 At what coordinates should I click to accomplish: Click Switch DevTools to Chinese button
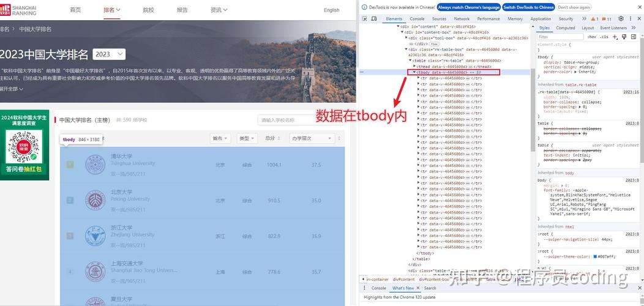(528, 7)
